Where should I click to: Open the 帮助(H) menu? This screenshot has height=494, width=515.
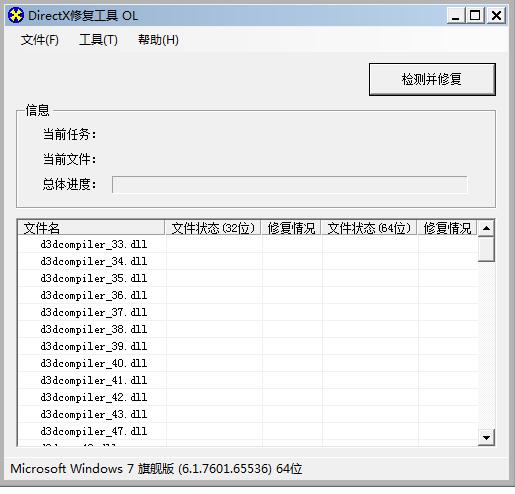pyautogui.click(x=158, y=40)
